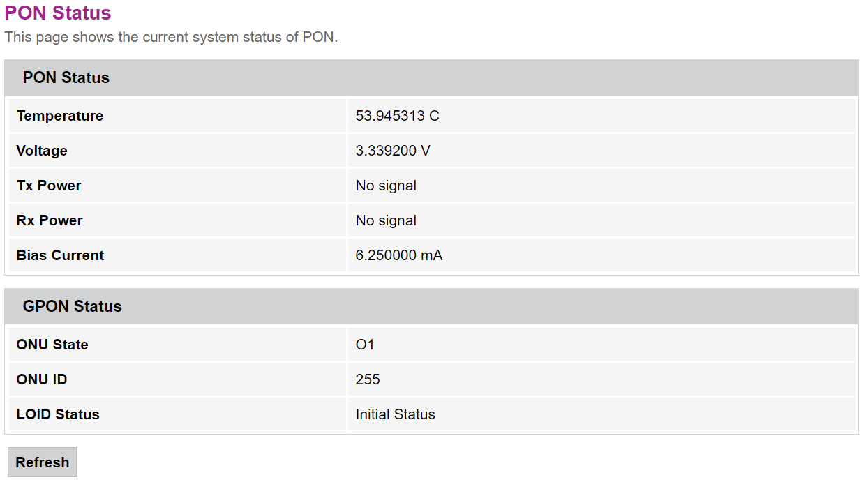Click the Rx Power No signal value

click(386, 220)
